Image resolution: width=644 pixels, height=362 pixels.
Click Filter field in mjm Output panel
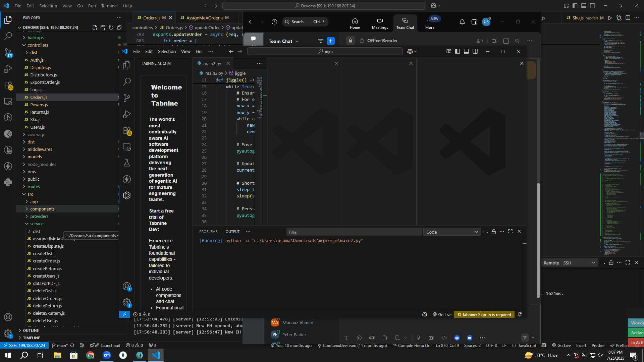[354, 232]
